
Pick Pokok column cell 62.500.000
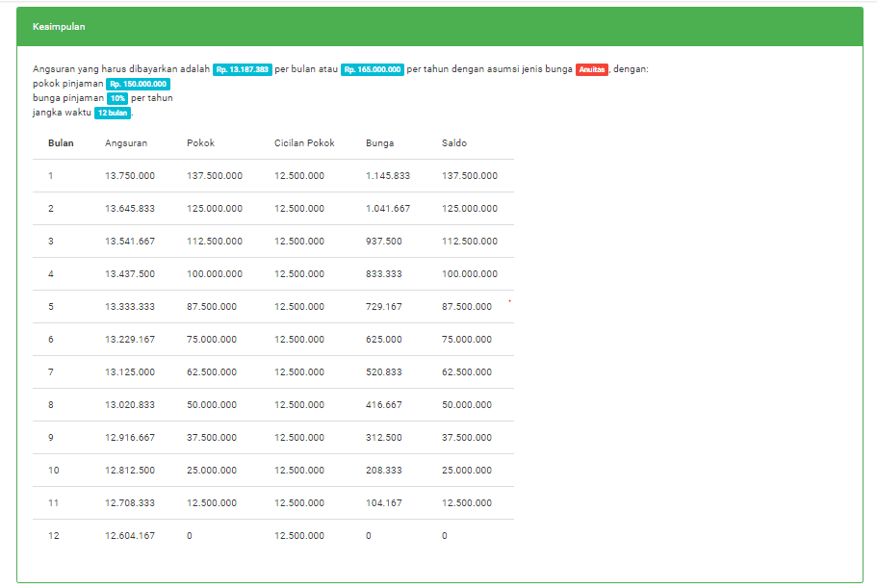click(x=212, y=372)
